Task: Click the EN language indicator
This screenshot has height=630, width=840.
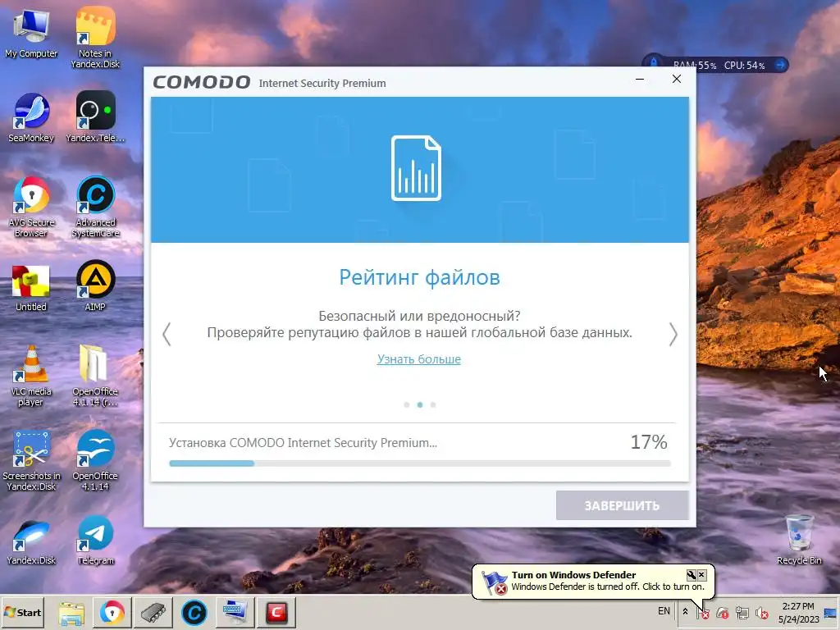Action: 664,611
